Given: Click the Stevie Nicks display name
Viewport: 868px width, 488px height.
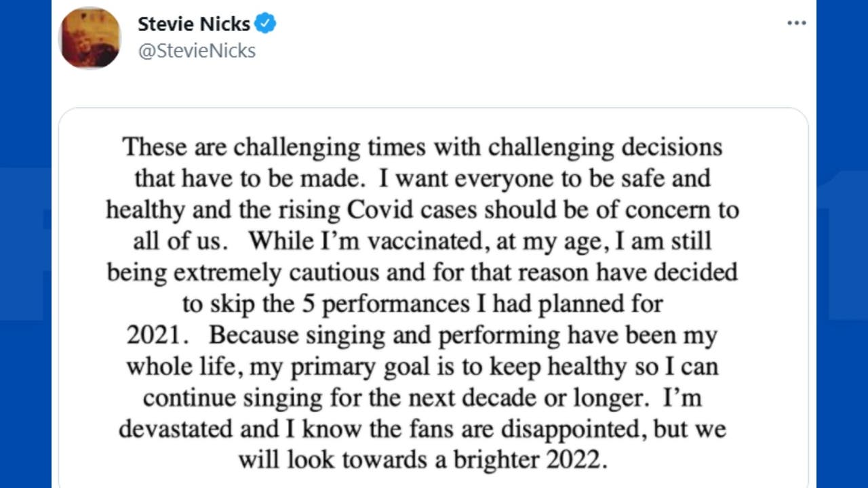Looking at the screenshot, I should click(194, 24).
